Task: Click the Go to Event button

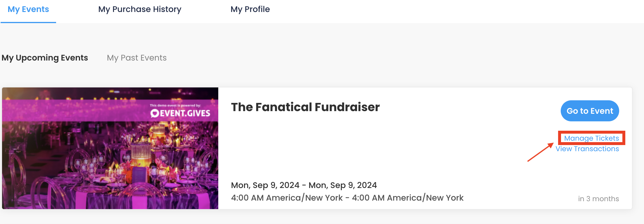Action: click(x=590, y=111)
